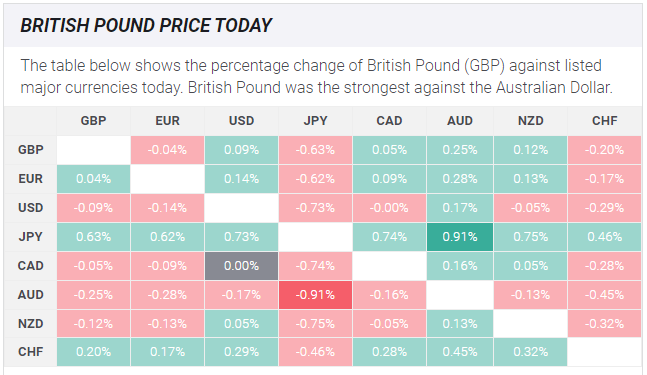Click the CHF column header
This screenshot has height=375, width=647.
point(604,121)
